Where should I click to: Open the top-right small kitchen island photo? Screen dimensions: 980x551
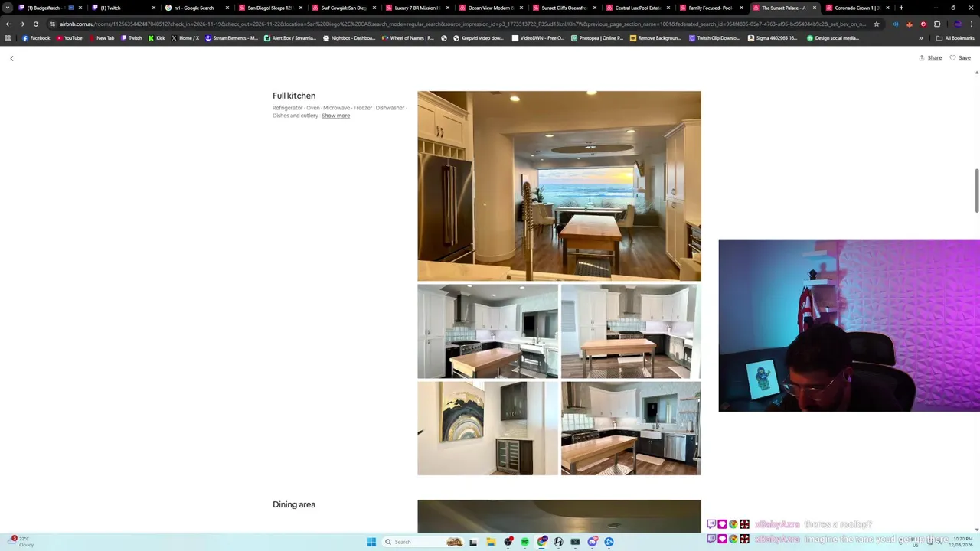631,331
